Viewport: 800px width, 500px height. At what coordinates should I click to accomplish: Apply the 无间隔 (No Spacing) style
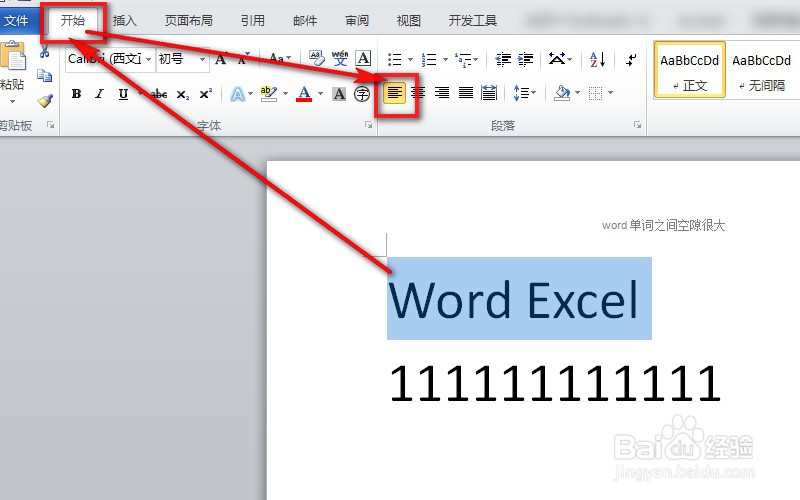(762, 70)
